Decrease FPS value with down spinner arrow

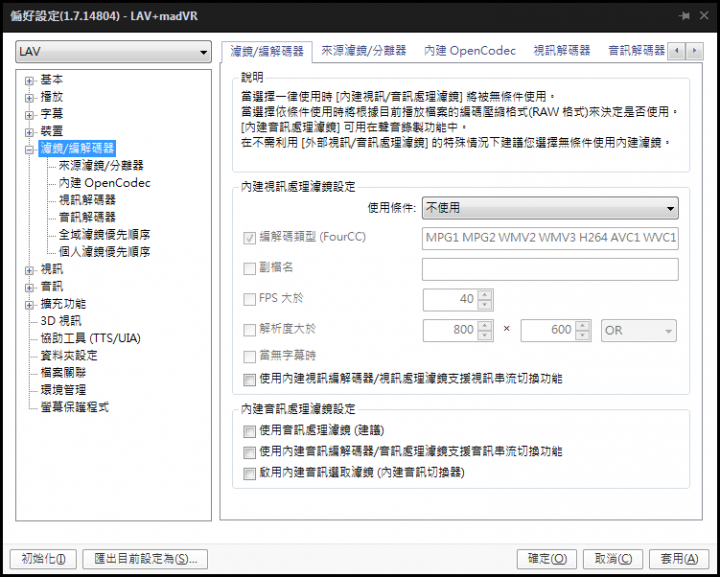[x=485, y=305]
